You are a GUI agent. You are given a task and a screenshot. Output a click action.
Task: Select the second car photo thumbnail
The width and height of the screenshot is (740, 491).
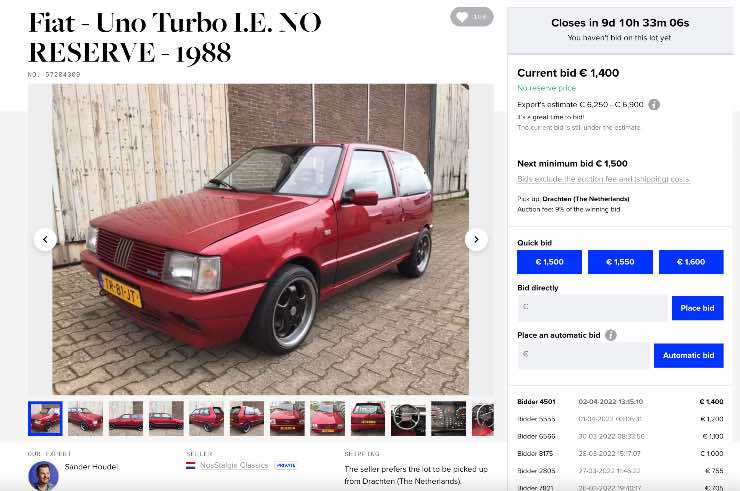pyautogui.click(x=85, y=418)
